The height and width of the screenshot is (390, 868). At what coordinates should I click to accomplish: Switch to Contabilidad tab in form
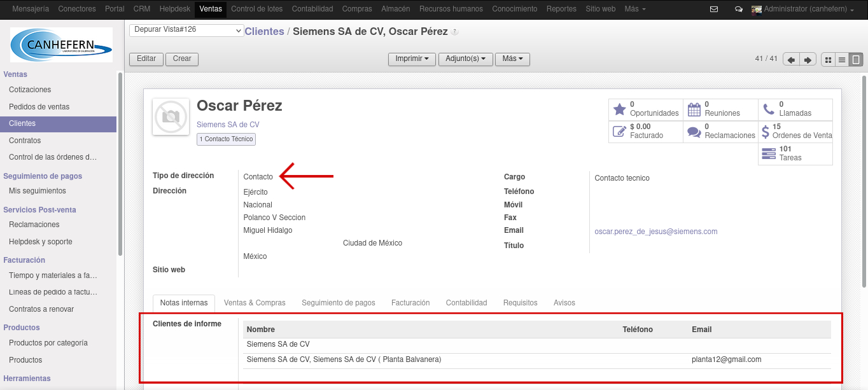click(466, 303)
